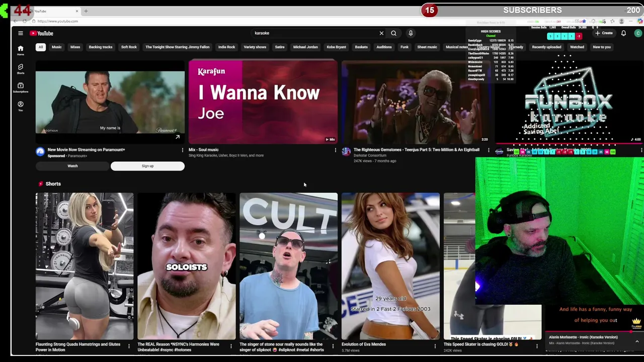Viewport: 644px width, 362px height.
Task: Open the Eva Mendes short thumbnail
Action: coord(390,266)
